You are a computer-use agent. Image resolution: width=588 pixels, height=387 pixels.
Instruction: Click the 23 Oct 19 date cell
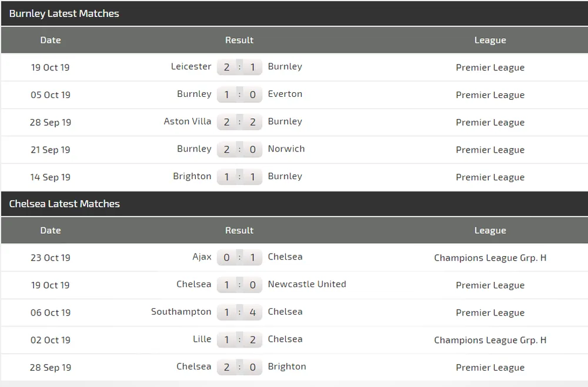tap(50, 258)
